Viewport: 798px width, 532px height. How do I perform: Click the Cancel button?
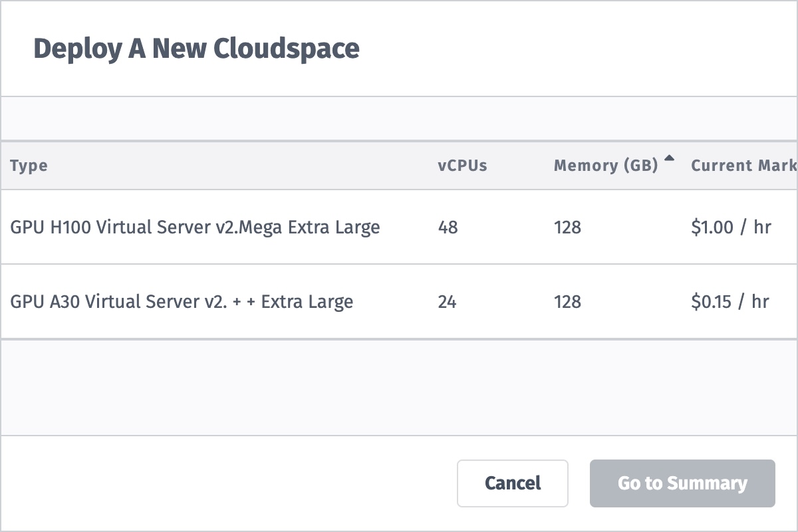tap(512, 483)
